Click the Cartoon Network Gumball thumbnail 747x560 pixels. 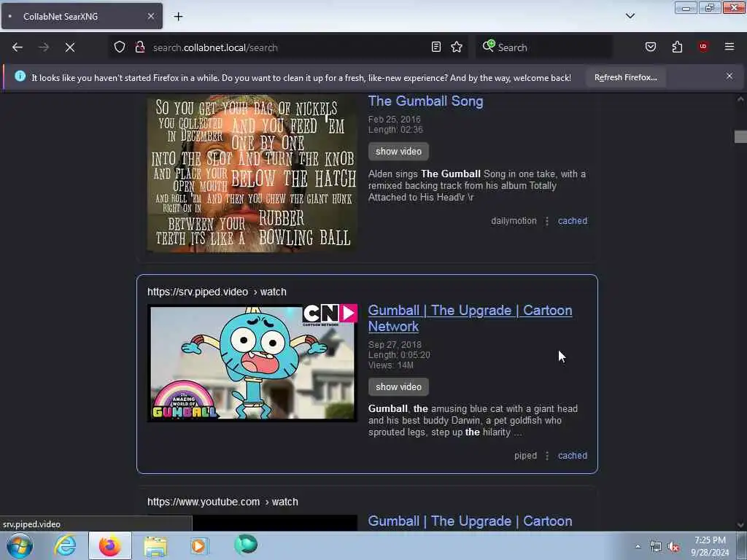252,363
